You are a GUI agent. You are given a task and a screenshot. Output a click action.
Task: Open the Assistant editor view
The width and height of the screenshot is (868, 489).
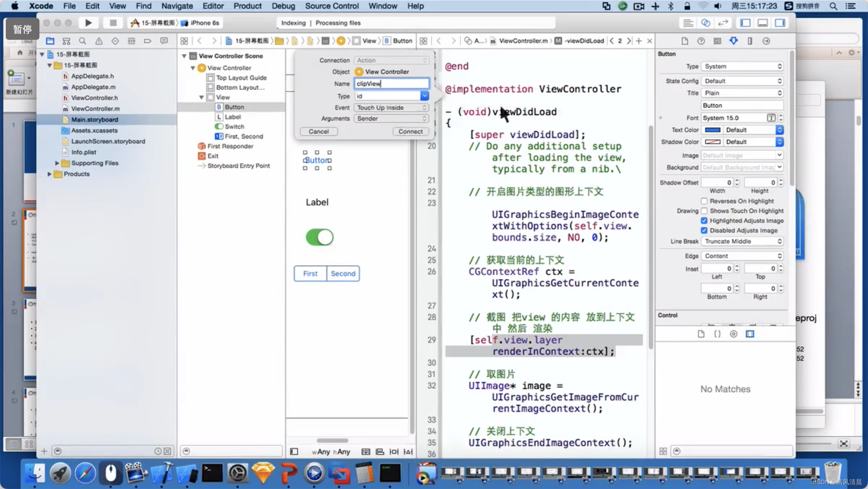(x=706, y=23)
